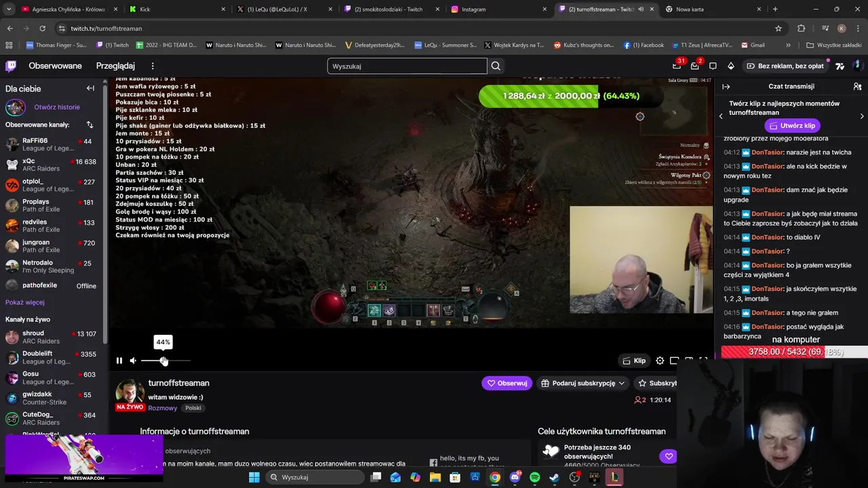Screen dimensions: 868x488
Task: Open Spotify from the taskbar
Action: tap(534, 477)
